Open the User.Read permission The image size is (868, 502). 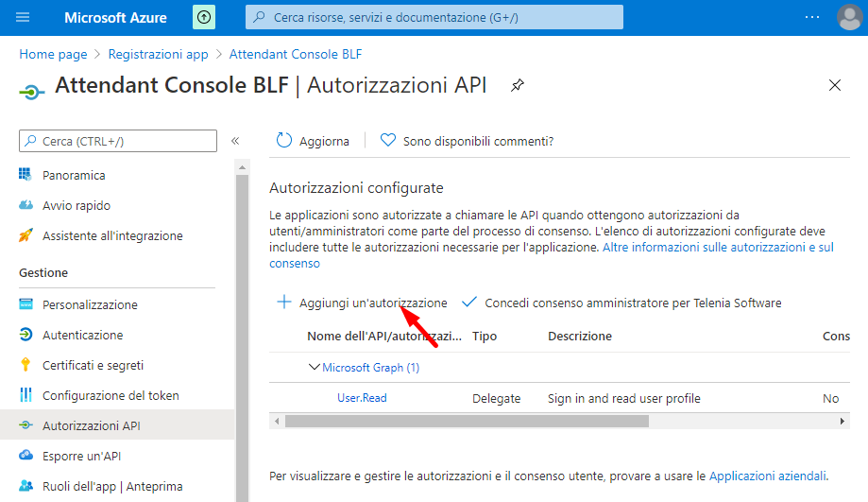click(362, 398)
